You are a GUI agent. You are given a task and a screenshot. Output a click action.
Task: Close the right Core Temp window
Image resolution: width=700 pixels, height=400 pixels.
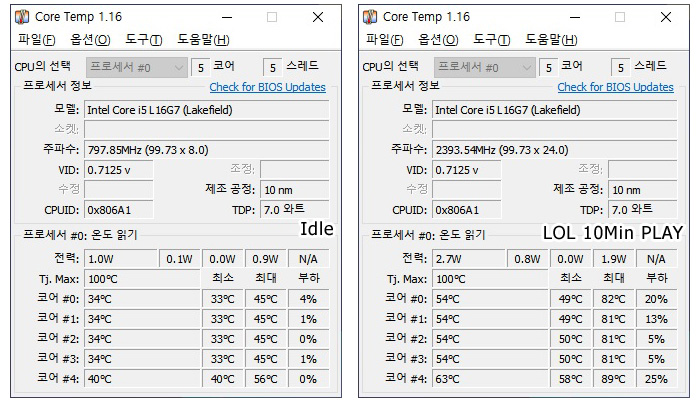666,17
